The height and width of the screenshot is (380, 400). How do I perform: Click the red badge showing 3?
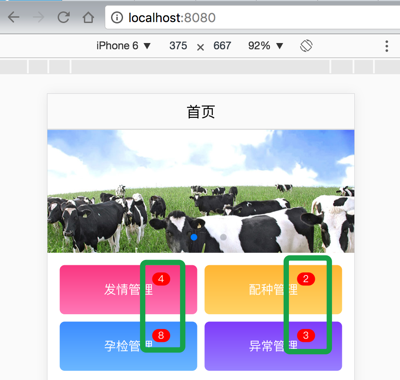tap(306, 335)
